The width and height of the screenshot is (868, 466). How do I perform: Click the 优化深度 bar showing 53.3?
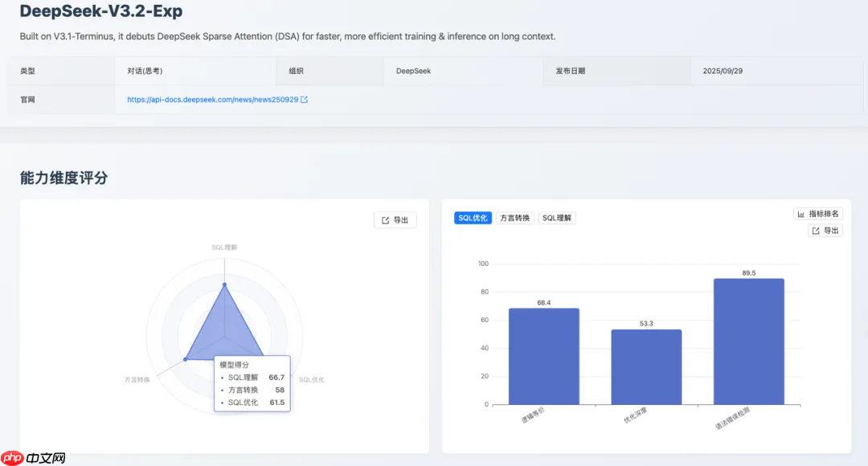(x=645, y=366)
